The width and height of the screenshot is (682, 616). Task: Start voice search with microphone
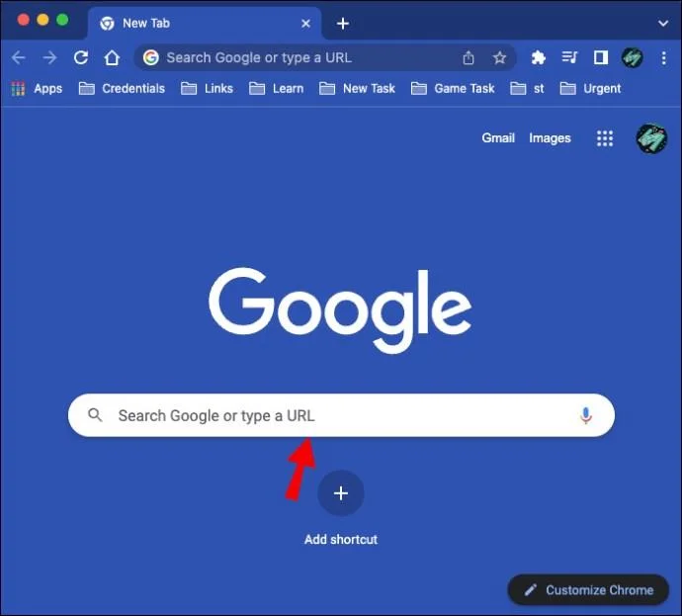click(586, 415)
